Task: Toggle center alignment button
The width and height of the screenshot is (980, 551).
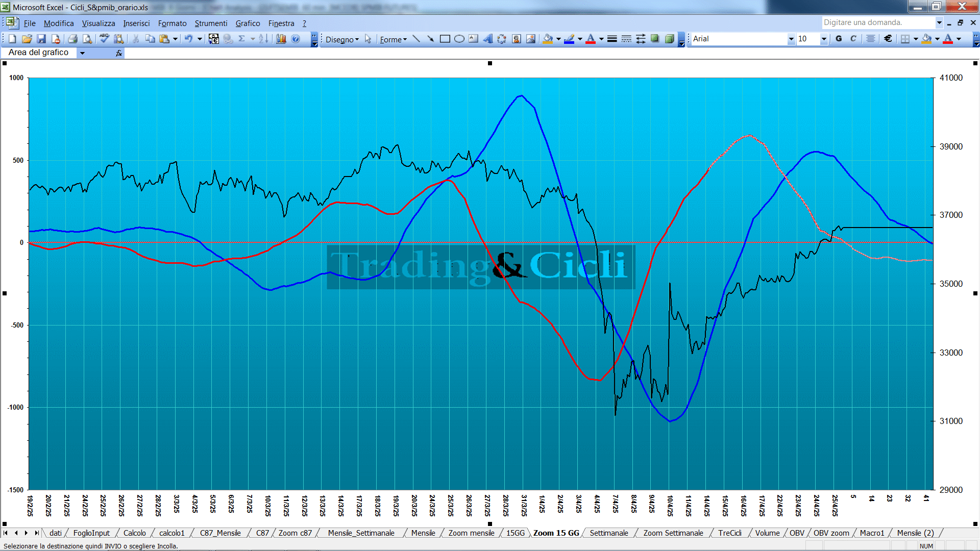Action: [871, 39]
